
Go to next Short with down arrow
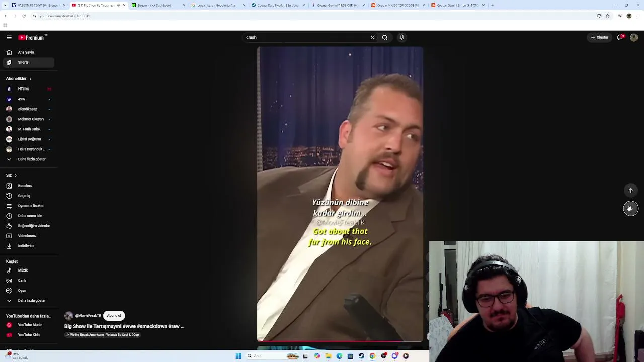(631, 209)
